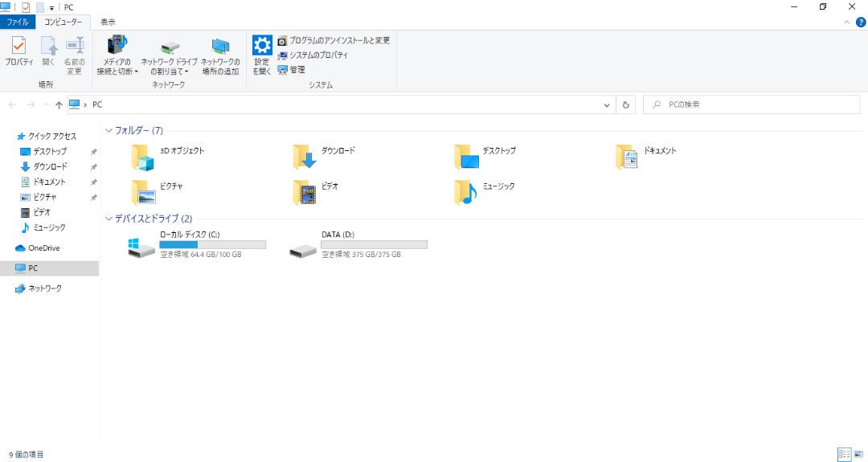Click quick access toolbar properties checkmark icon
868x462 pixels.
pyautogui.click(x=26, y=7)
